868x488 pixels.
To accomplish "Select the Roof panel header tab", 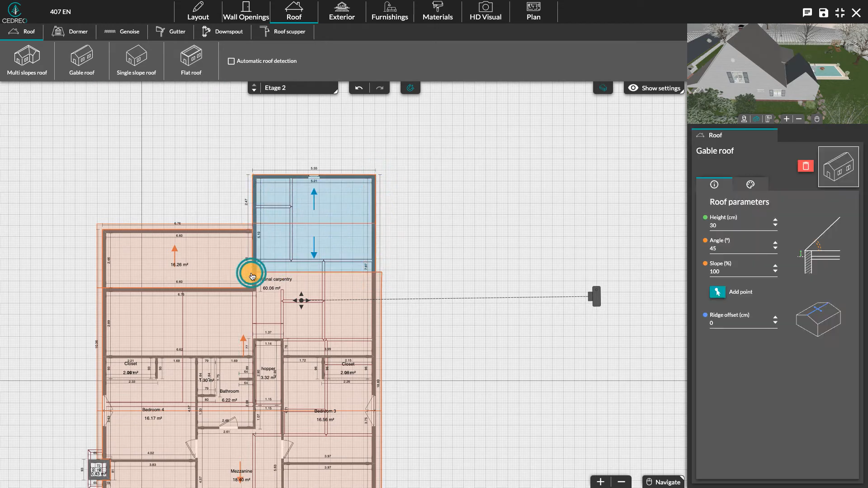I will 735,135.
